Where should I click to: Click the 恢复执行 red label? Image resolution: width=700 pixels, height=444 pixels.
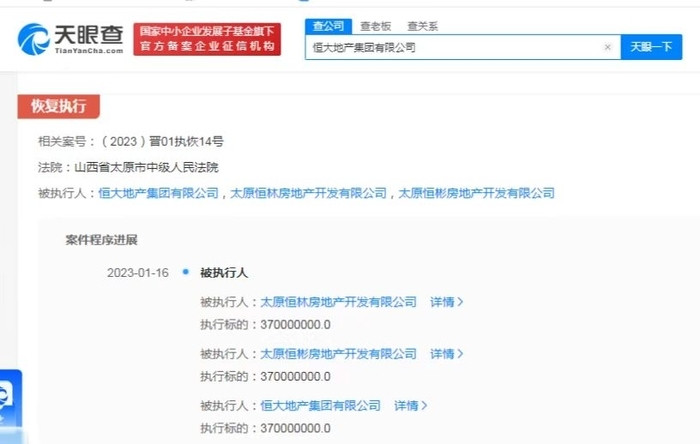[58, 106]
